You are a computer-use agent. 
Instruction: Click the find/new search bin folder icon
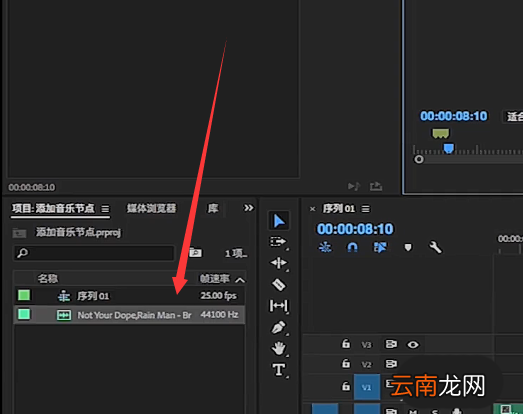(195, 253)
